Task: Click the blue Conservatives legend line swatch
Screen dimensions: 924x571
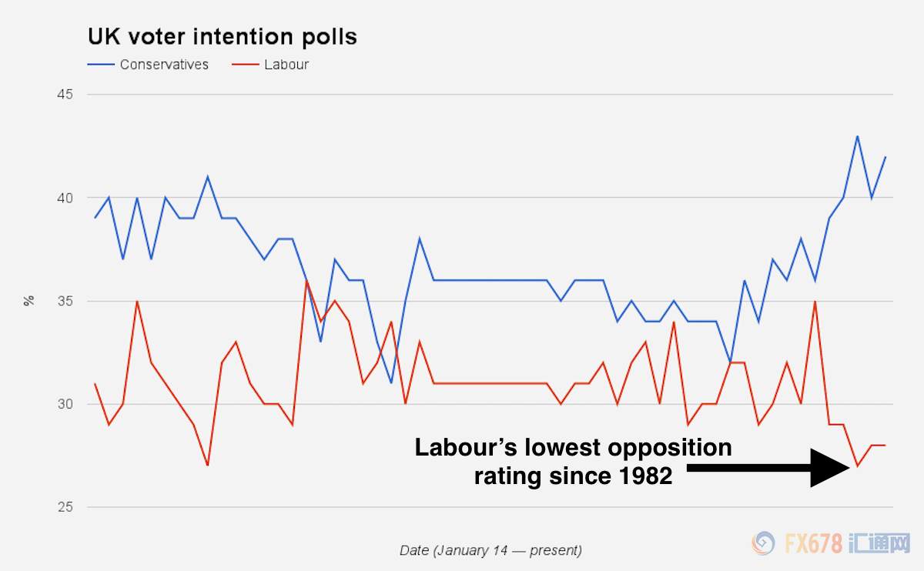Action: [100, 65]
